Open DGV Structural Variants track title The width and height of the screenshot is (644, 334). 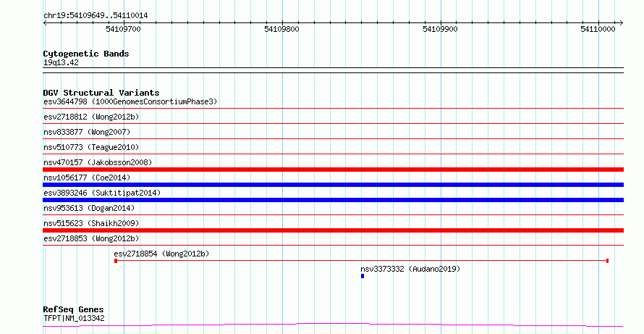(101, 93)
